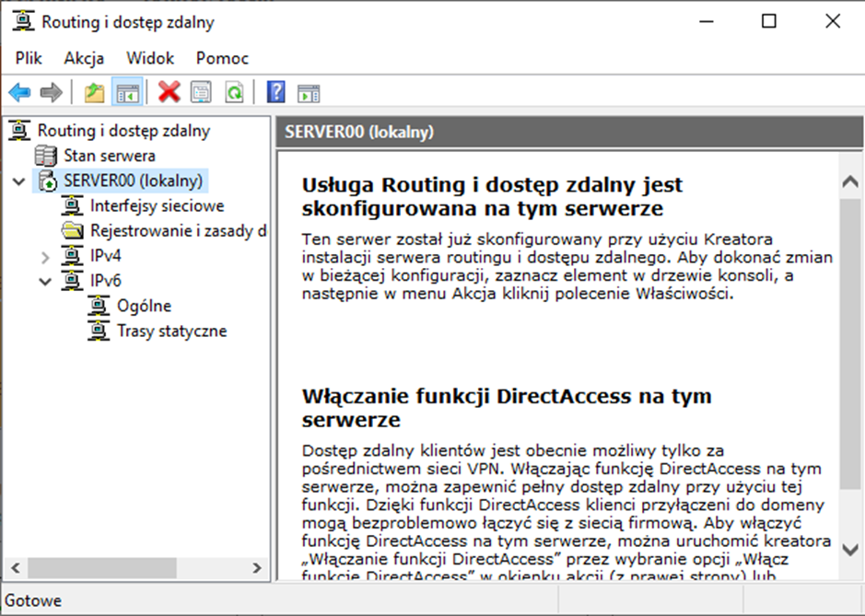
Task: Open the Akcja menu
Action: coord(84,58)
